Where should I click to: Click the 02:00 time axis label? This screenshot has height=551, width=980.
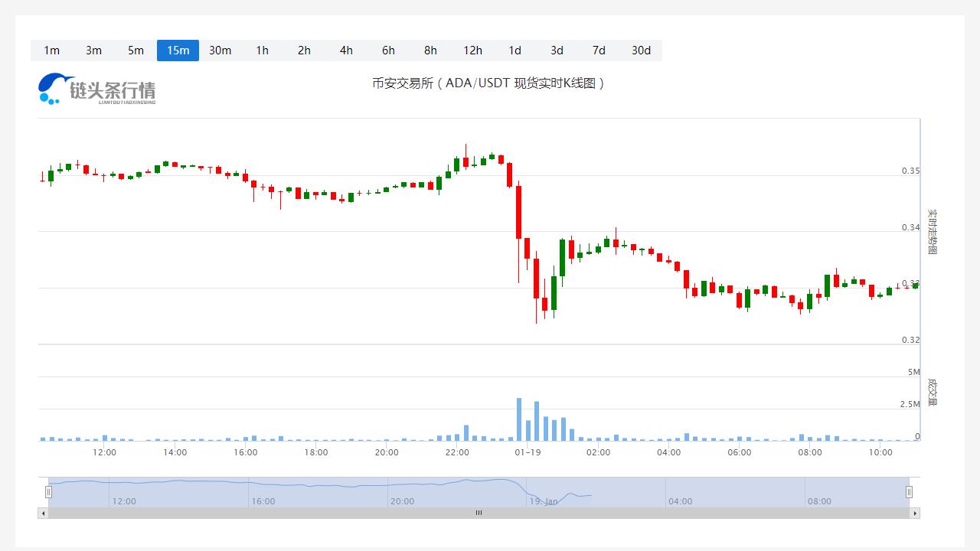[598, 452]
